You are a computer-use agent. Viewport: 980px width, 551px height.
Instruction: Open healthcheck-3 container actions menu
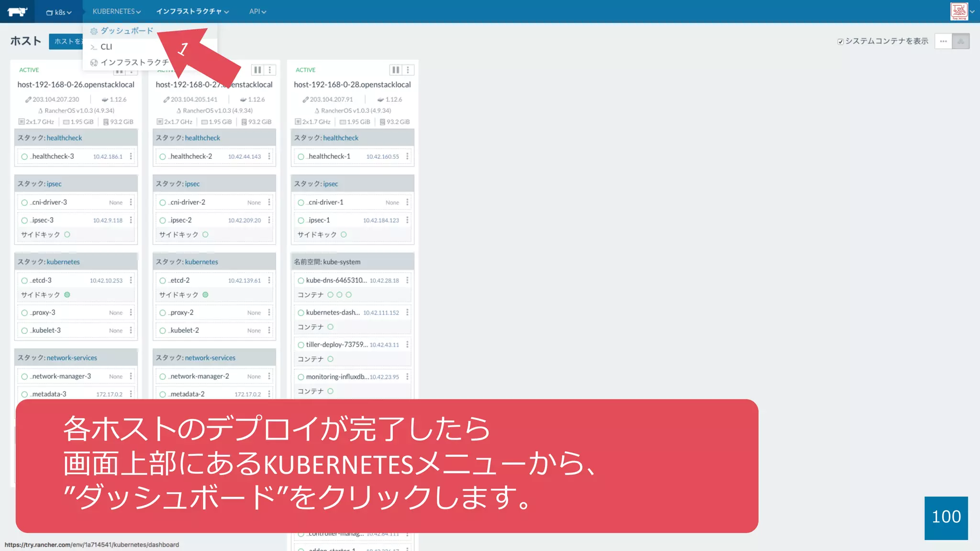click(131, 156)
